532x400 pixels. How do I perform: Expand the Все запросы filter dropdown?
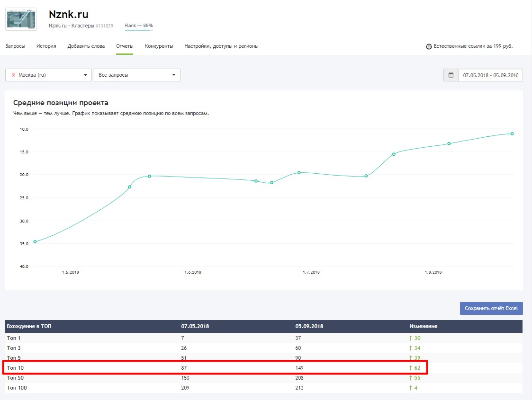coord(137,75)
